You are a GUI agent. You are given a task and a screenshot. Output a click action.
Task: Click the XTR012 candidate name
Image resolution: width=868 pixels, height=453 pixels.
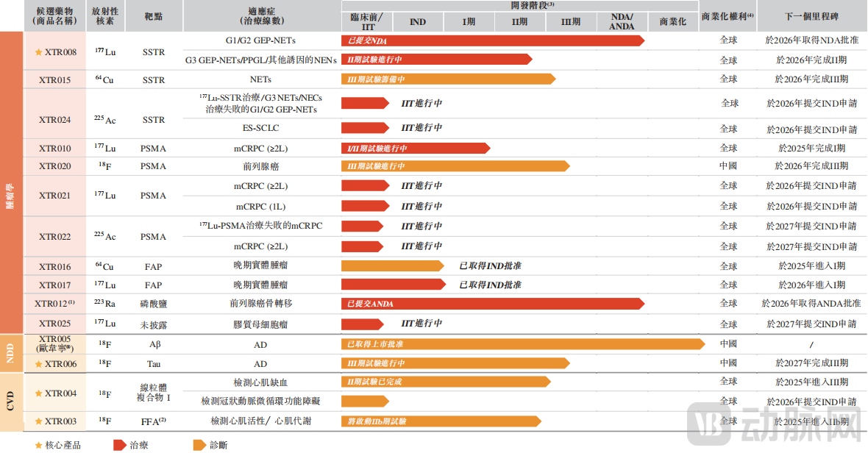(54, 304)
